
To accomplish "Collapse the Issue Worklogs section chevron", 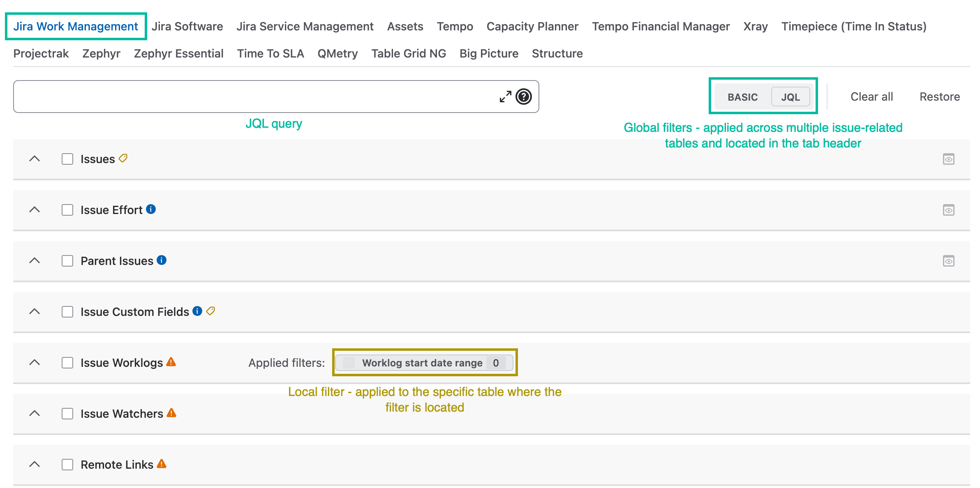I will tap(35, 362).
